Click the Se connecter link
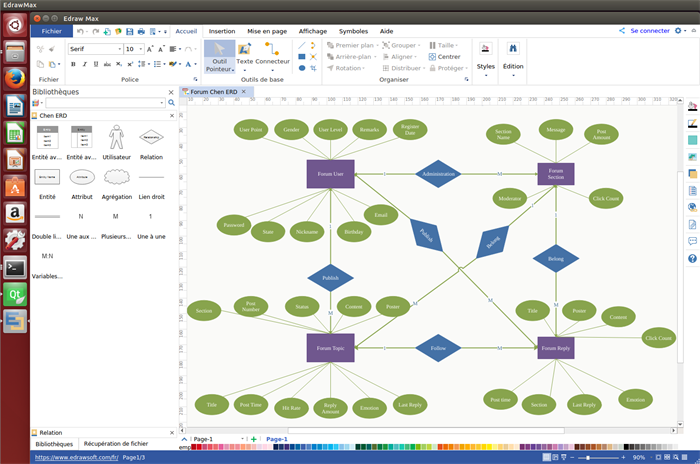Screen dimensions: 700x464 649,31
